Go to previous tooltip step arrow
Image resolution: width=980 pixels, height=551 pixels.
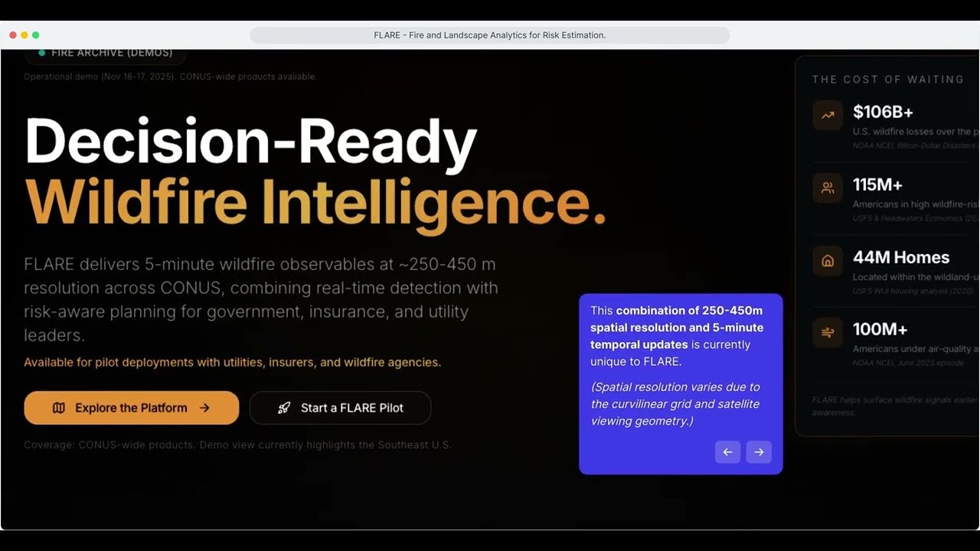[727, 452]
